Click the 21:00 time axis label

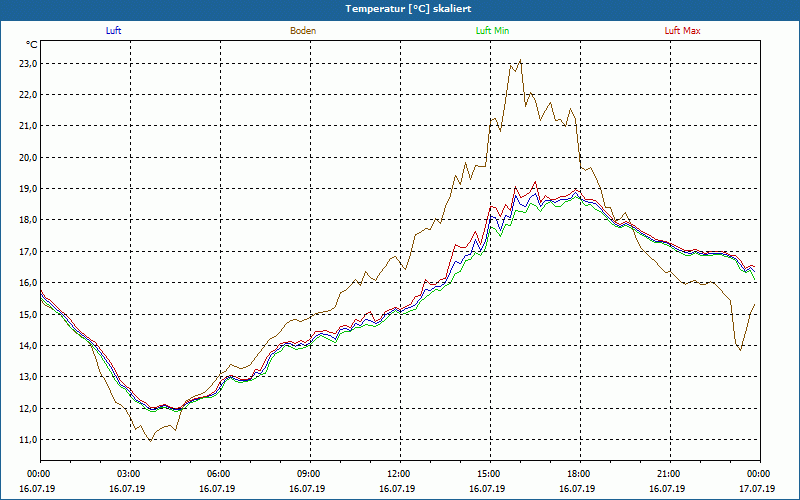pyautogui.click(x=670, y=474)
